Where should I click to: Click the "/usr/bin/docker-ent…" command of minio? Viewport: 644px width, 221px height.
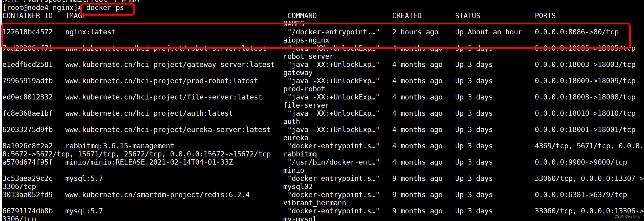coord(333,162)
